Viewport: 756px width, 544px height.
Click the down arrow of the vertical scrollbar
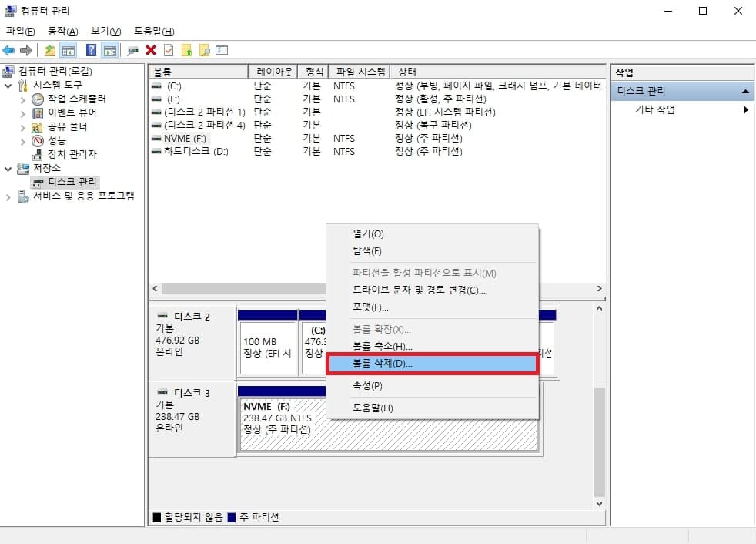click(599, 503)
